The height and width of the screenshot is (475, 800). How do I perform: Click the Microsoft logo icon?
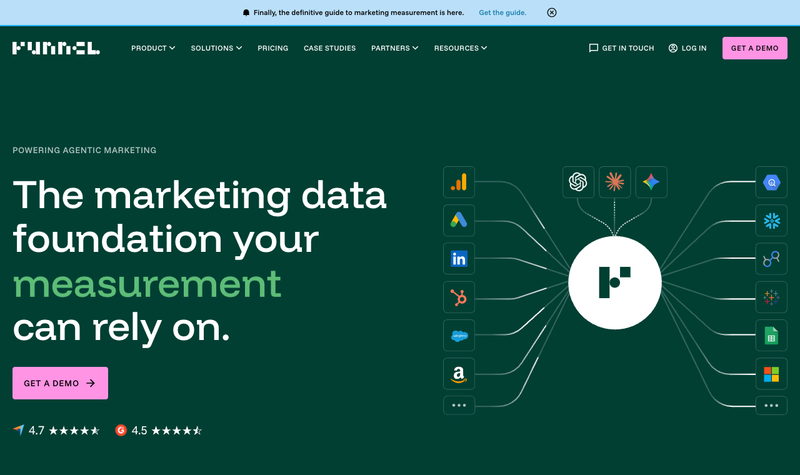tap(771, 373)
